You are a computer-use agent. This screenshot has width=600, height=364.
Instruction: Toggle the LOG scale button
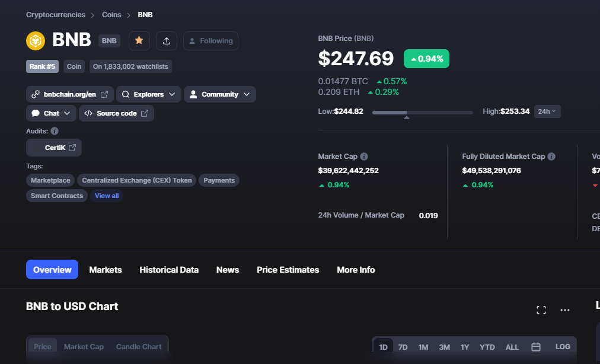(563, 346)
